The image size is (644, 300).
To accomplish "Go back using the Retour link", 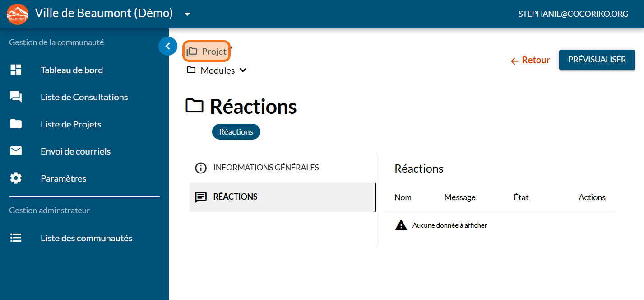I will tap(530, 60).
